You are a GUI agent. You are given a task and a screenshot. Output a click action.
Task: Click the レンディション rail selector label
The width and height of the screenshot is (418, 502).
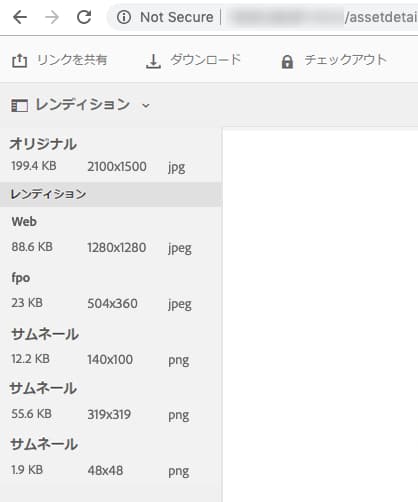tap(83, 105)
